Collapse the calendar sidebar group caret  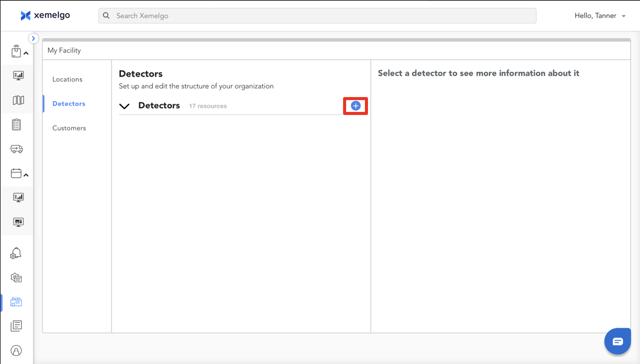pyautogui.click(x=26, y=175)
